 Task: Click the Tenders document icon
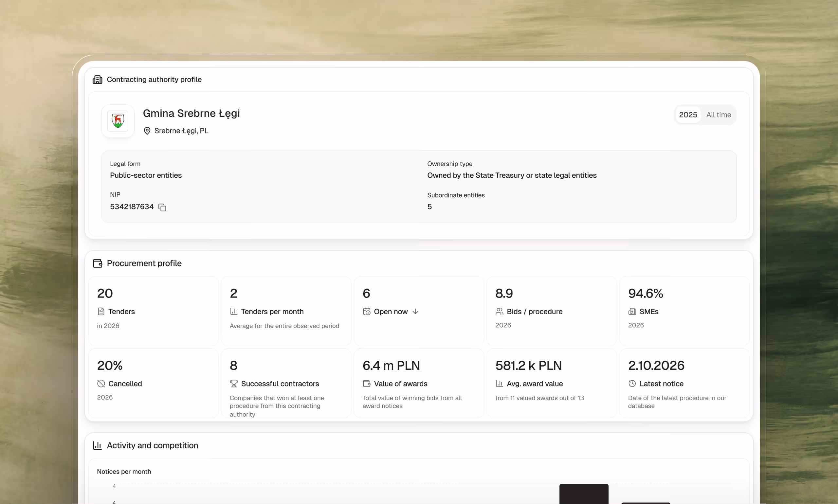101,312
